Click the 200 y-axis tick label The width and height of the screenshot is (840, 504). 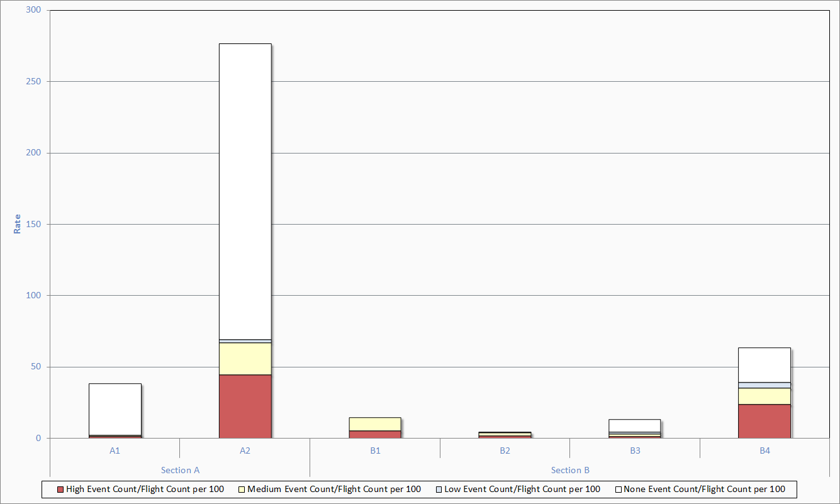click(35, 153)
